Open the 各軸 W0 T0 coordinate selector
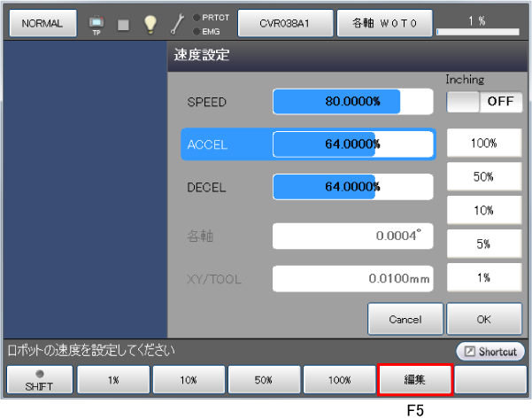The image size is (532, 419). [x=384, y=24]
